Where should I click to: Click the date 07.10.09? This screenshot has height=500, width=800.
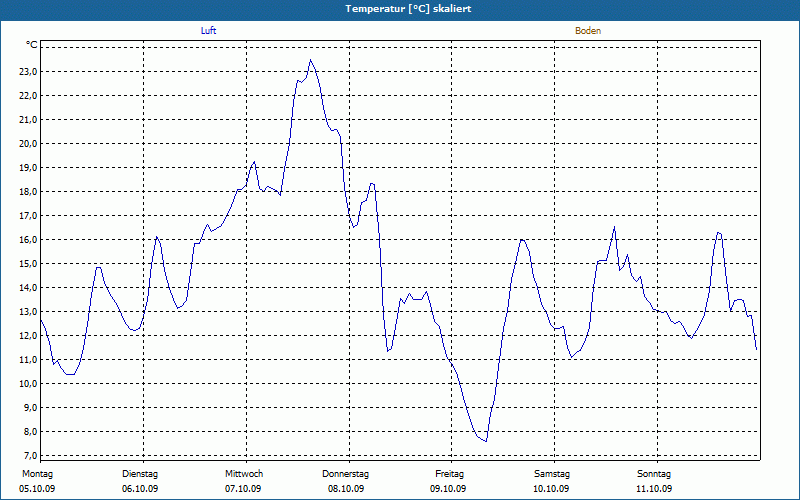tap(243, 489)
